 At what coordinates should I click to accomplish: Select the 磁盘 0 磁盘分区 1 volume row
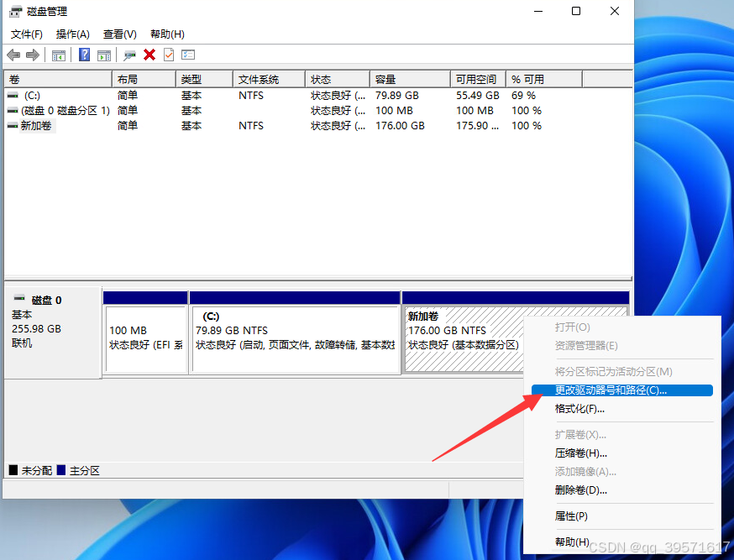[318, 111]
